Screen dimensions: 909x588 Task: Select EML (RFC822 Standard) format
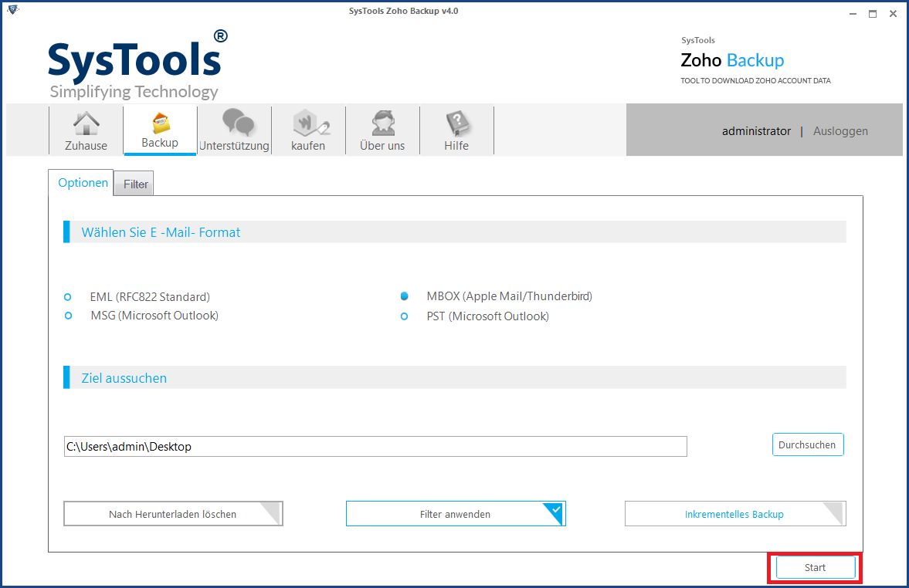coord(68,297)
